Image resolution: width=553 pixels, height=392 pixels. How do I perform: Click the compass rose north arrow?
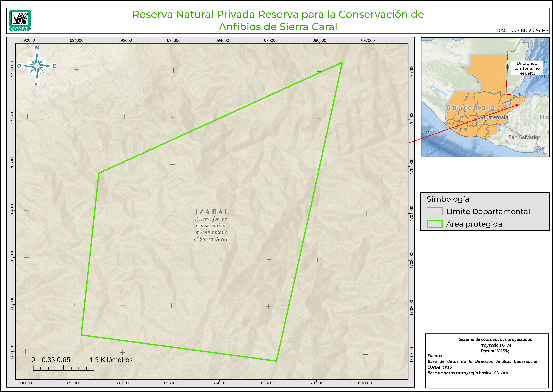point(37,66)
